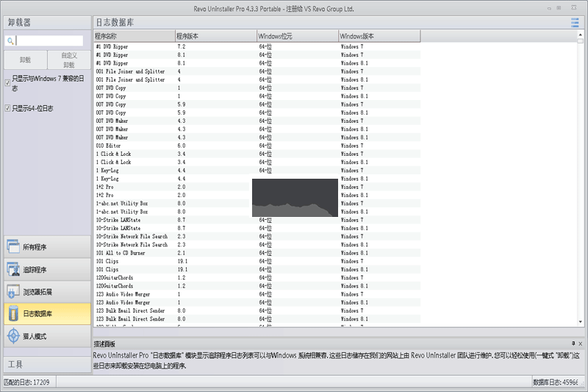Select 10-Strike Network File Search Windows 7 row
Viewport: 588px width, 392px height.
click(257, 236)
